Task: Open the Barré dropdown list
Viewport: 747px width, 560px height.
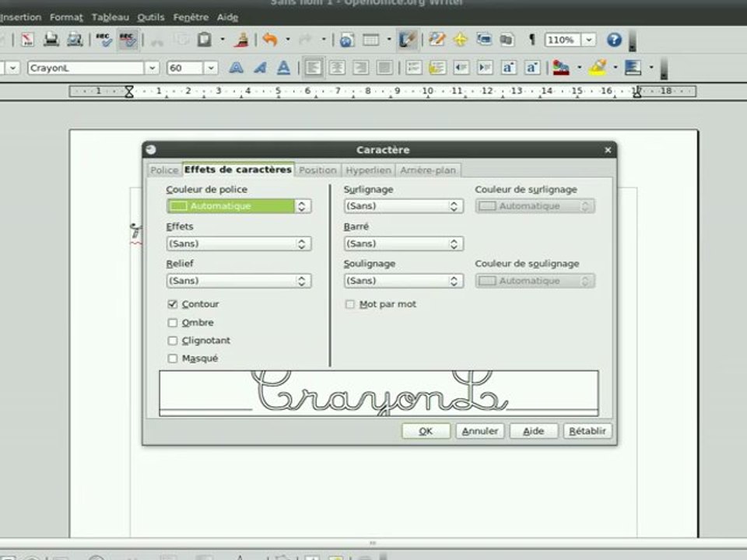Action: point(404,243)
